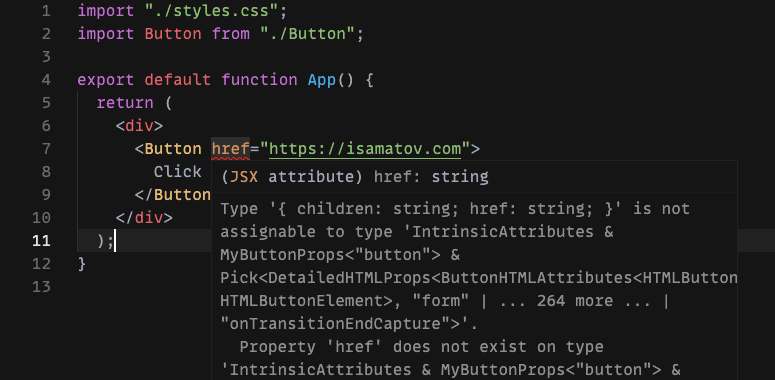
Task: Click the opening div tag on line 6
Action: (139, 126)
